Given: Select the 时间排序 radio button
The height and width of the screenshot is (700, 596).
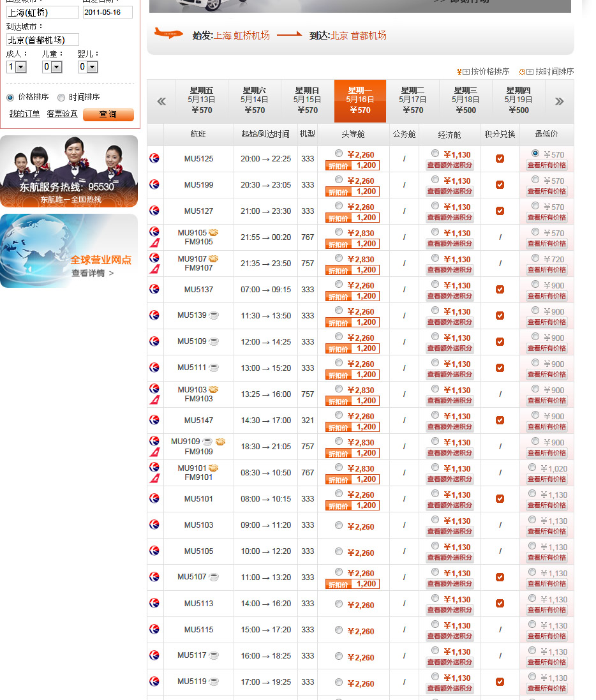Looking at the screenshot, I should (61, 98).
